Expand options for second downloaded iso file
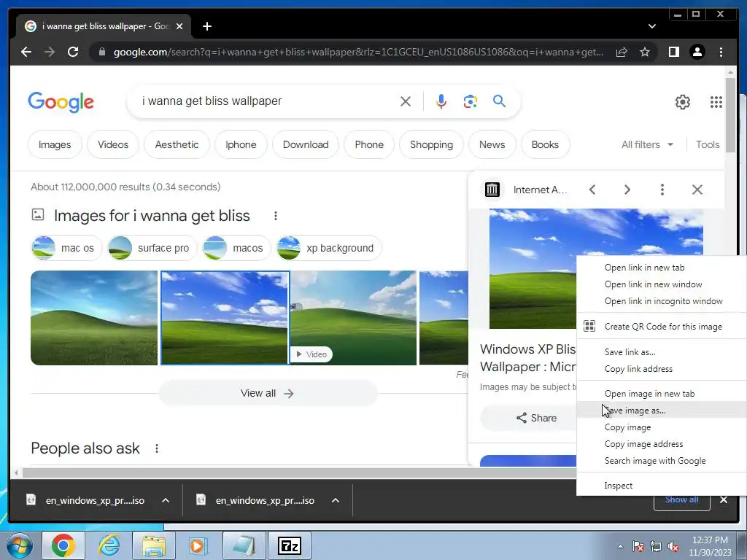The height and width of the screenshot is (560, 747). (x=336, y=500)
